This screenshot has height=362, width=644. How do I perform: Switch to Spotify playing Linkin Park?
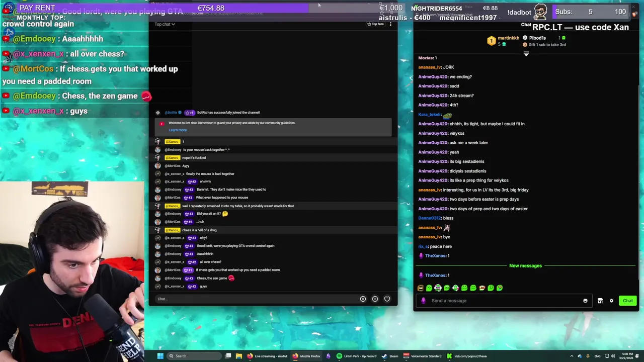pos(356,356)
